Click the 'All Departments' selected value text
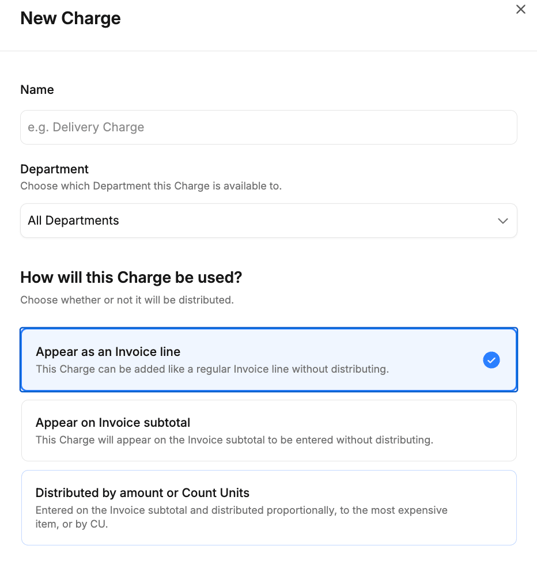Image resolution: width=537 pixels, height=561 pixels. 73,220
